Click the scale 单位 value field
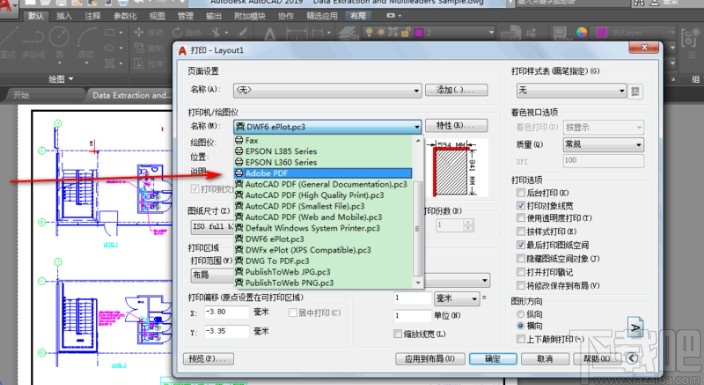The image size is (704, 385). point(412,316)
